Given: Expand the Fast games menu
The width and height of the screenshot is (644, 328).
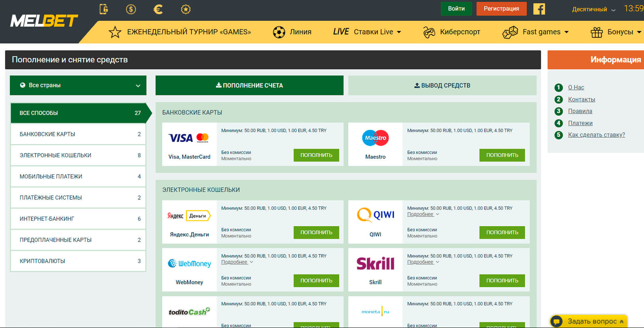Looking at the screenshot, I should [x=545, y=32].
